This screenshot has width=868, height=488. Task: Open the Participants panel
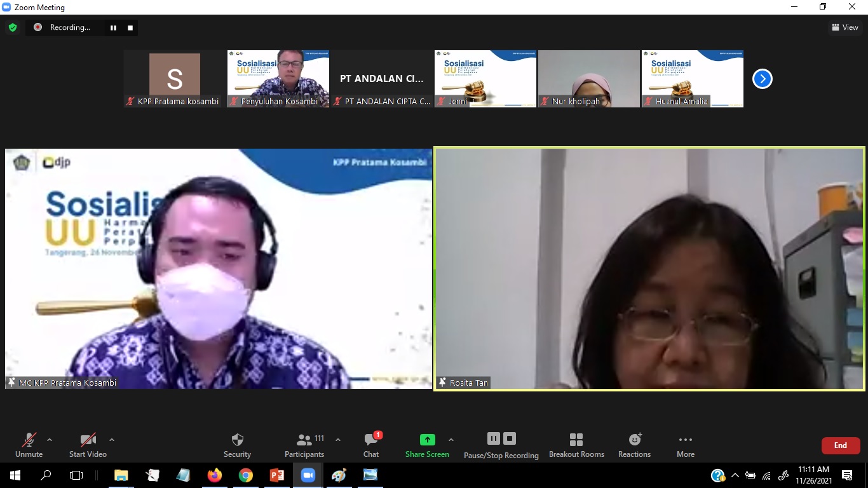click(x=304, y=445)
